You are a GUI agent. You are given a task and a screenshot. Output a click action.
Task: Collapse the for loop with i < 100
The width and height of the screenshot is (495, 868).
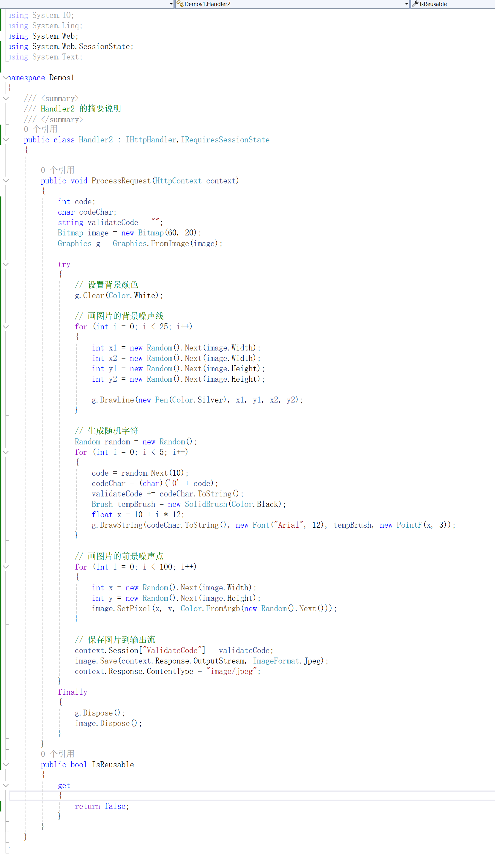(x=5, y=567)
